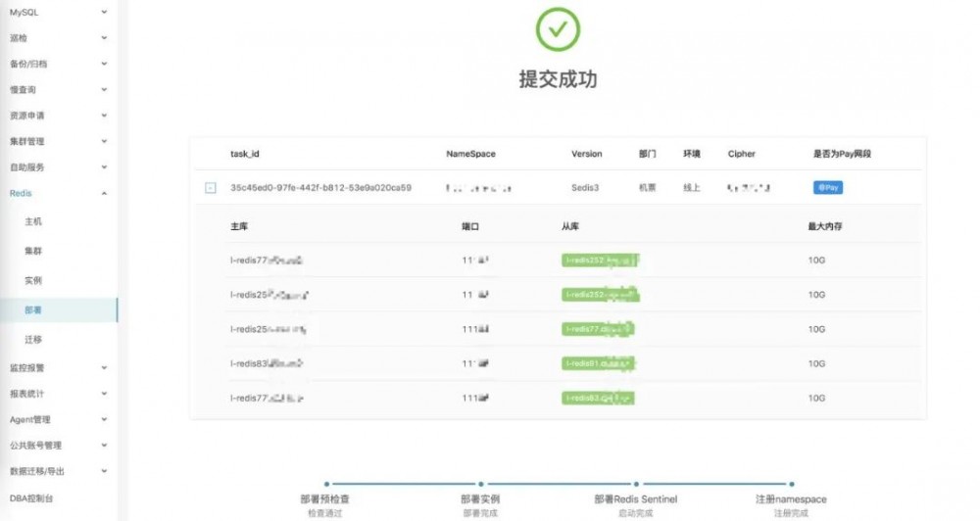Click the 提交成功 heading text

[x=558, y=79]
